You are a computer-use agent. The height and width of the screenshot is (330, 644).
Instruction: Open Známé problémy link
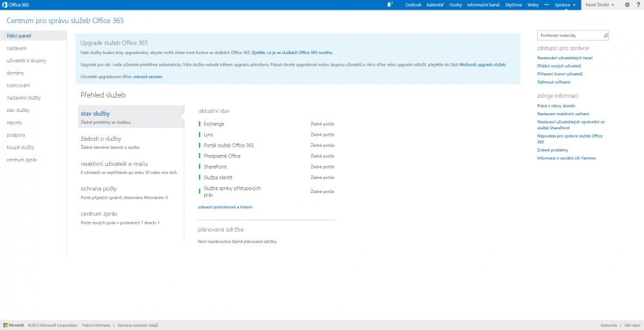(553, 151)
